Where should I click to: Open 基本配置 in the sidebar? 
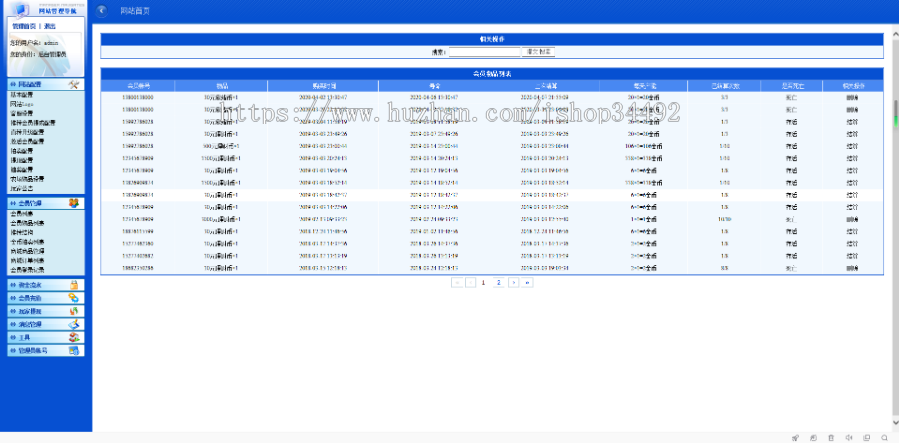tap(22, 95)
